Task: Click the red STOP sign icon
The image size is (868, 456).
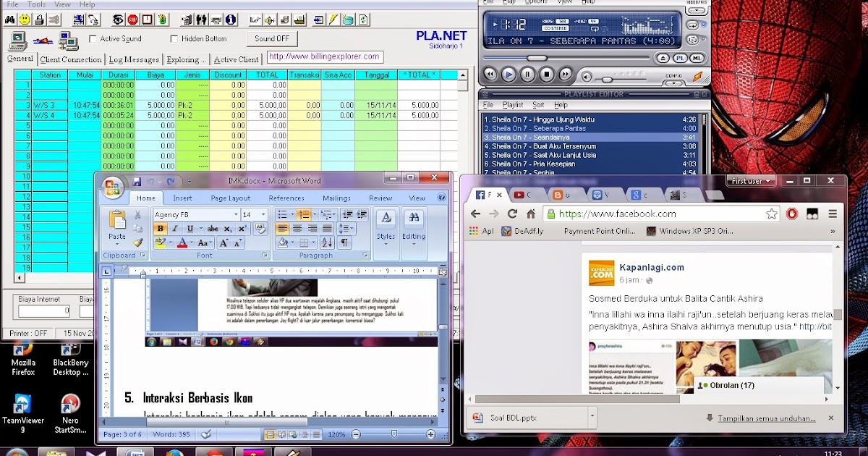Action: [132, 20]
